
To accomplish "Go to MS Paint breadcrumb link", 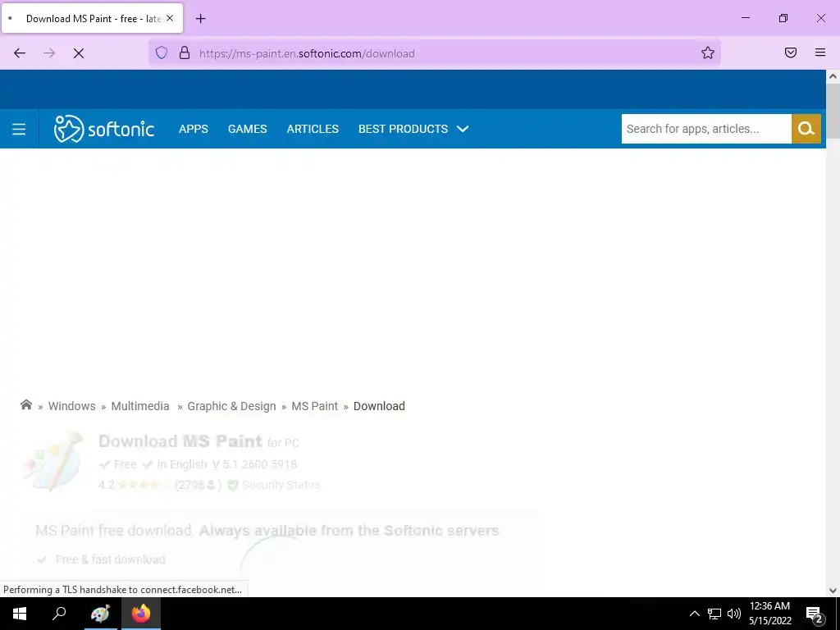I will click(x=314, y=407).
